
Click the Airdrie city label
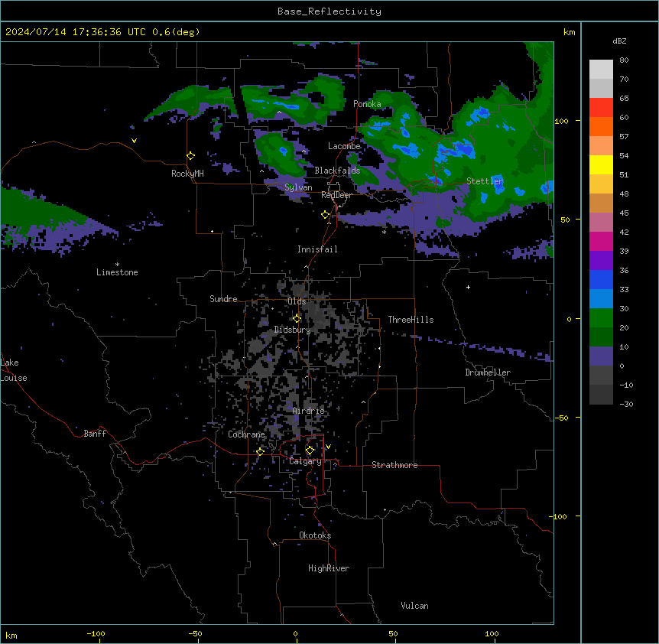pos(308,411)
